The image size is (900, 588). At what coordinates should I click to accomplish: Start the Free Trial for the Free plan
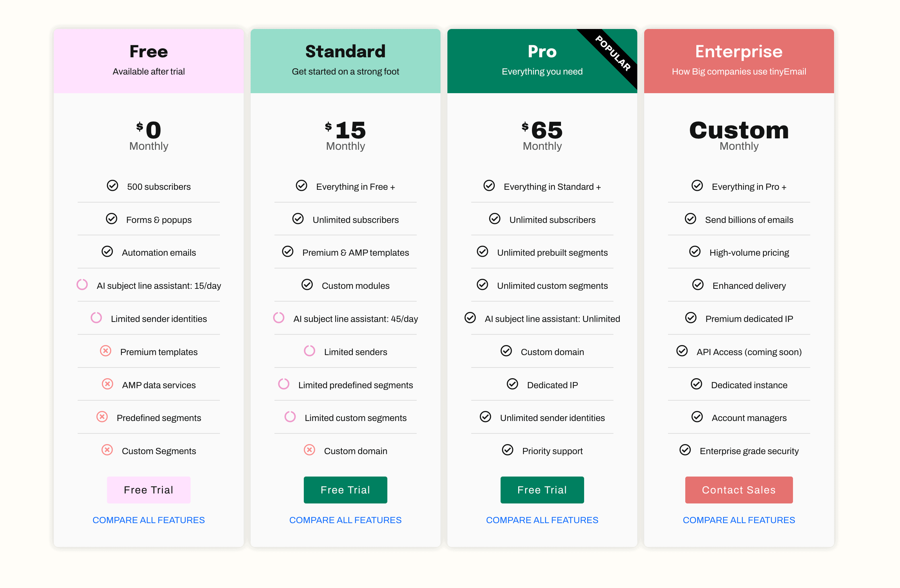coord(148,490)
